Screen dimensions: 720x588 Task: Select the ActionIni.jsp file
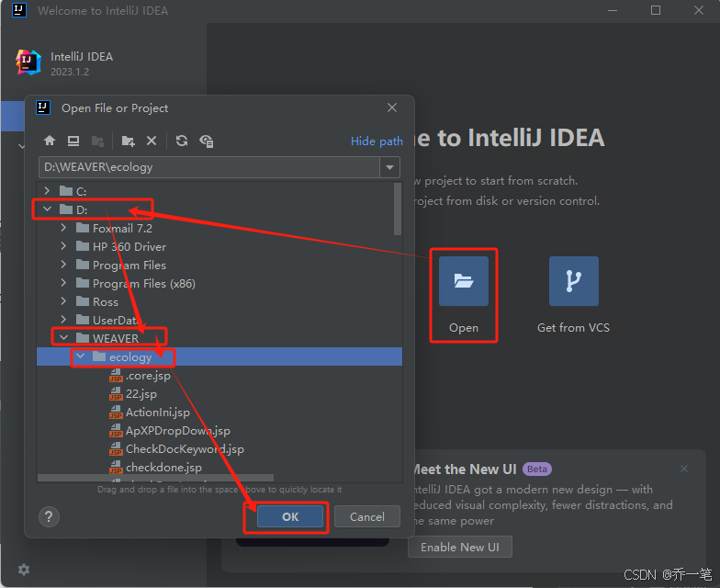tap(219, 412)
